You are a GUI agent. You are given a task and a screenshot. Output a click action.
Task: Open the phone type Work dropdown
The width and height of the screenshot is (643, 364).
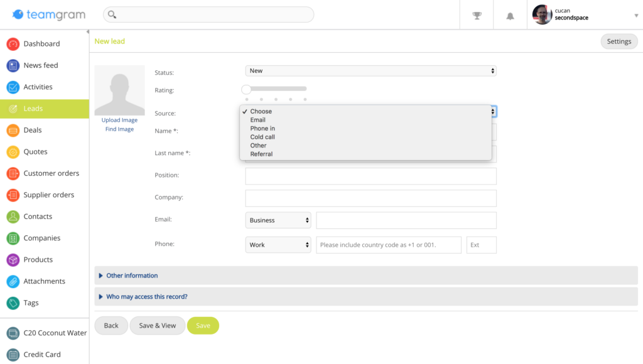tap(278, 245)
